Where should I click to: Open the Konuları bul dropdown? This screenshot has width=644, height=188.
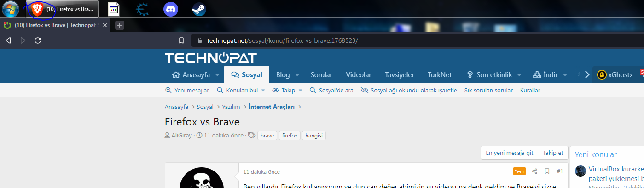pos(241,90)
